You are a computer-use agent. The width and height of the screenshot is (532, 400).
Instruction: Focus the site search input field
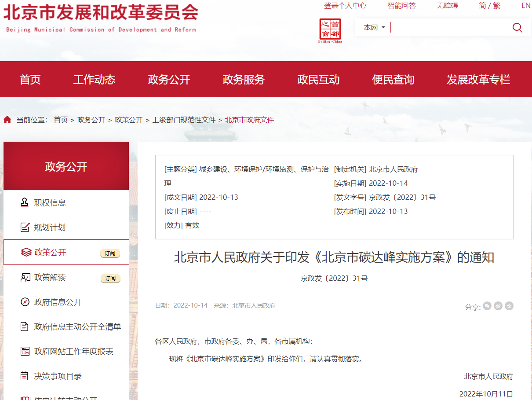point(448,28)
